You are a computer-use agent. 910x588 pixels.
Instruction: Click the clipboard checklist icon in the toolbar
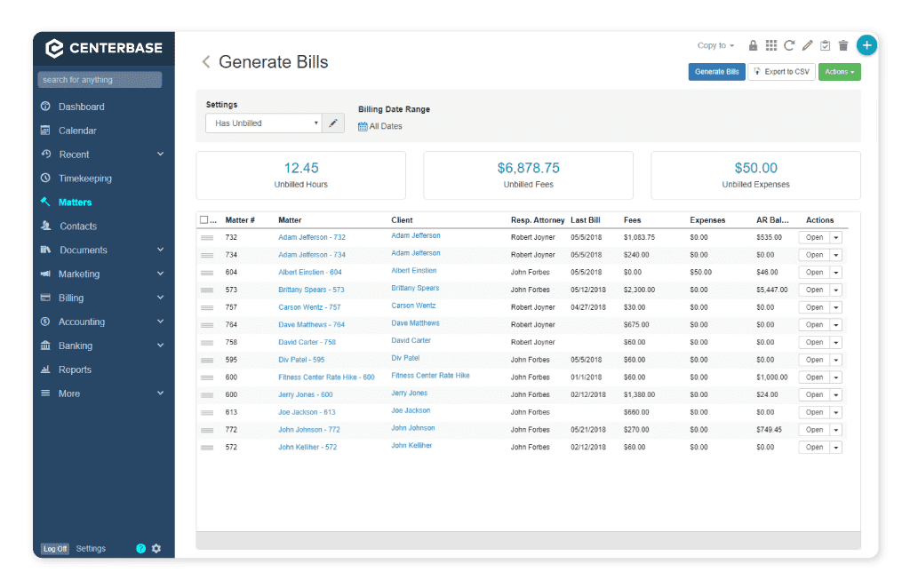pyautogui.click(x=826, y=44)
